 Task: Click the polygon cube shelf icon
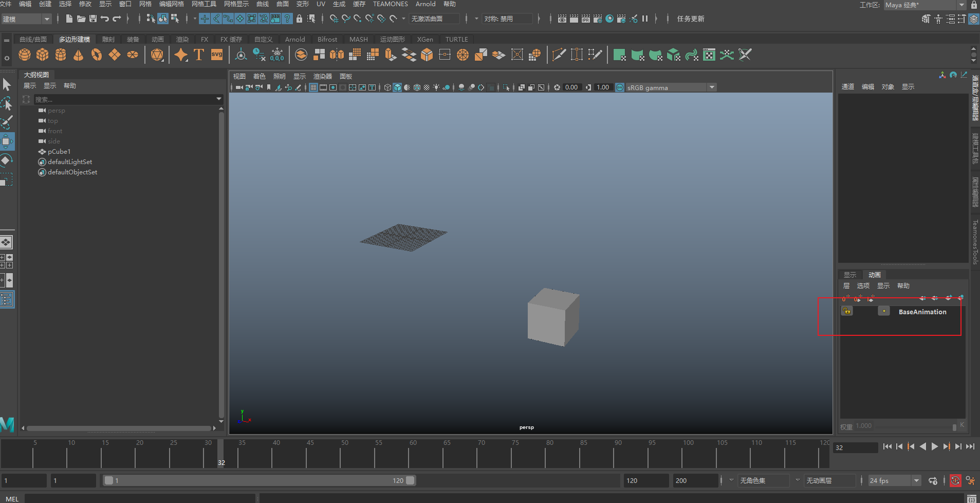(x=43, y=55)
